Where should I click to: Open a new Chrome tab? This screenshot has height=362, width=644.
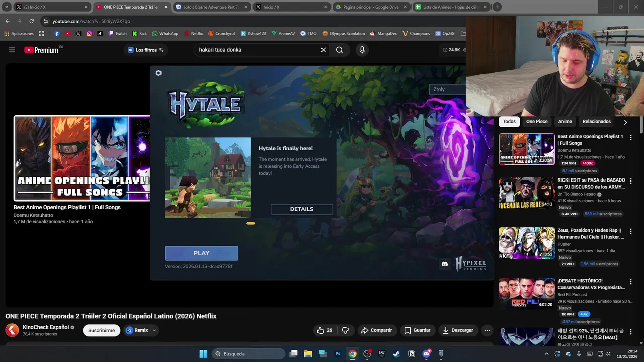point(497,7)
